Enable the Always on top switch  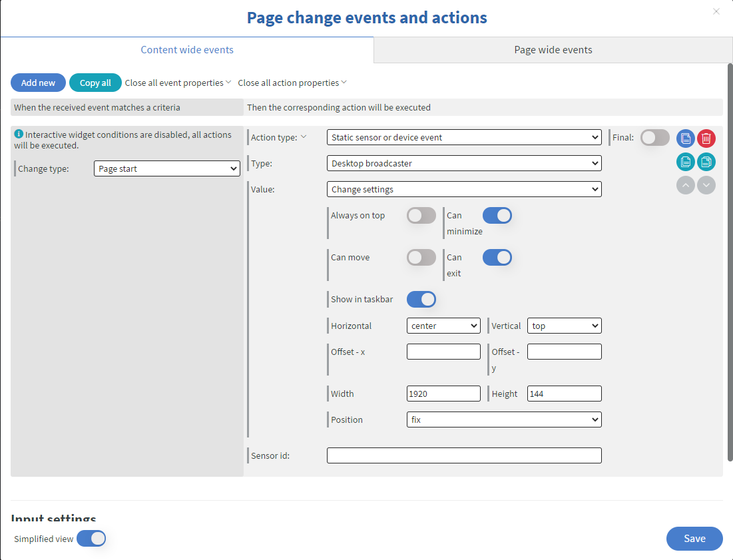[421, 216]
